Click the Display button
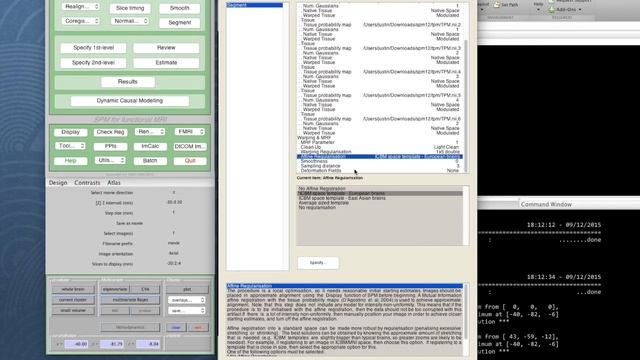Viewport: 640px width, 360px height. pos(71,132)
